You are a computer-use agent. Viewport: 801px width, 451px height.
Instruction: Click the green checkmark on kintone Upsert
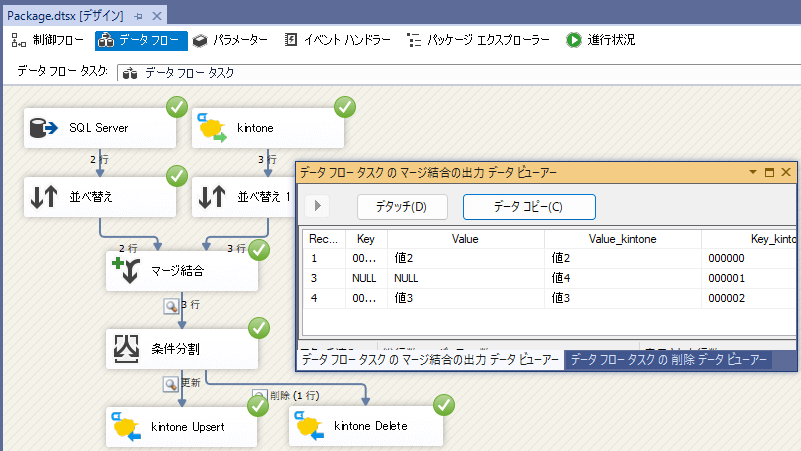coord(258,407)
